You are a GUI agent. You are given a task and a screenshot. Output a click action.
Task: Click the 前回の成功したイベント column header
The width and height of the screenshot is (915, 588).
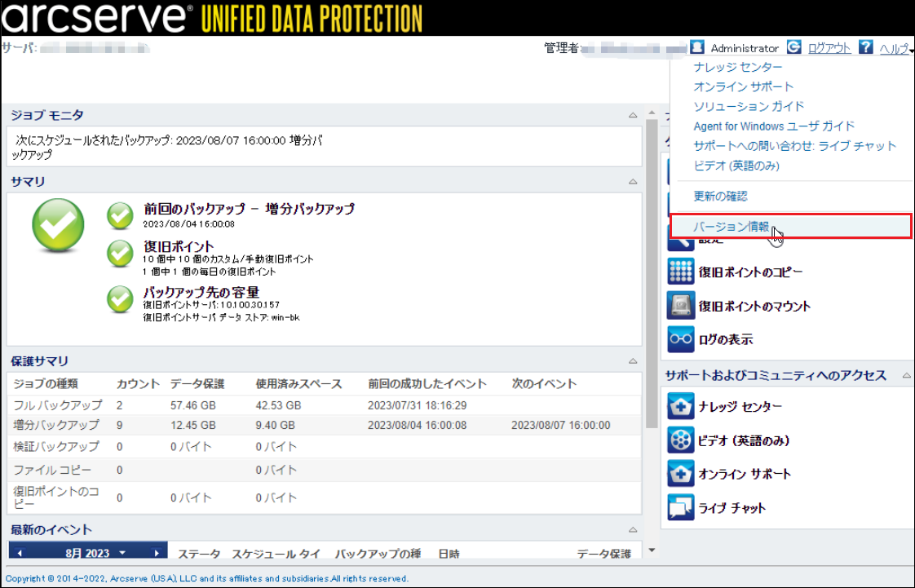pos(427,384)
